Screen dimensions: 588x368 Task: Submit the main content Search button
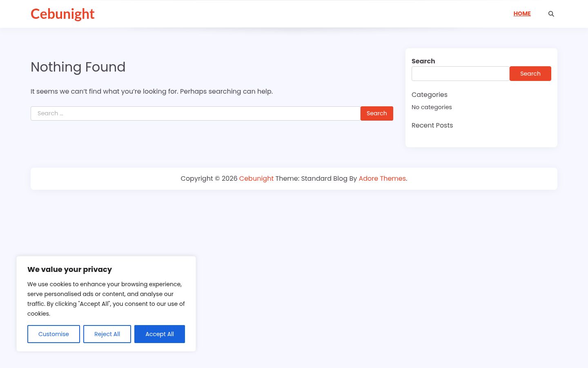point(376,113)
